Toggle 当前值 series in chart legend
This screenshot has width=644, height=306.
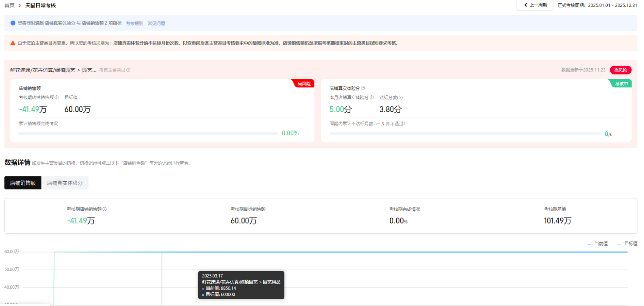click(x=597, y=244)
